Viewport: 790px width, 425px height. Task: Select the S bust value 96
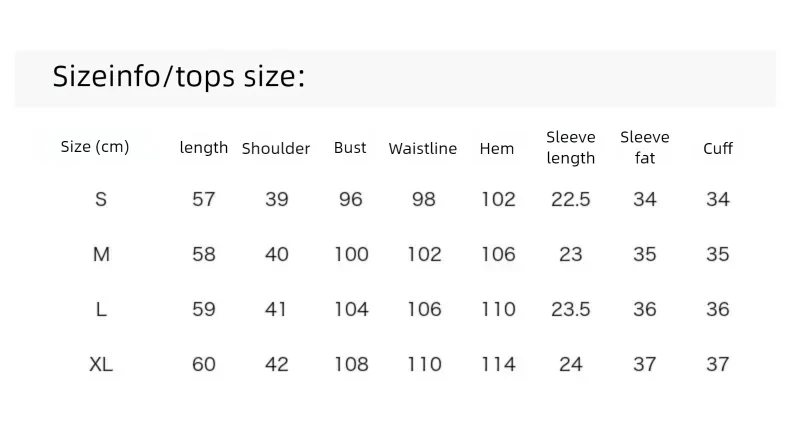(x=351, y=199)
